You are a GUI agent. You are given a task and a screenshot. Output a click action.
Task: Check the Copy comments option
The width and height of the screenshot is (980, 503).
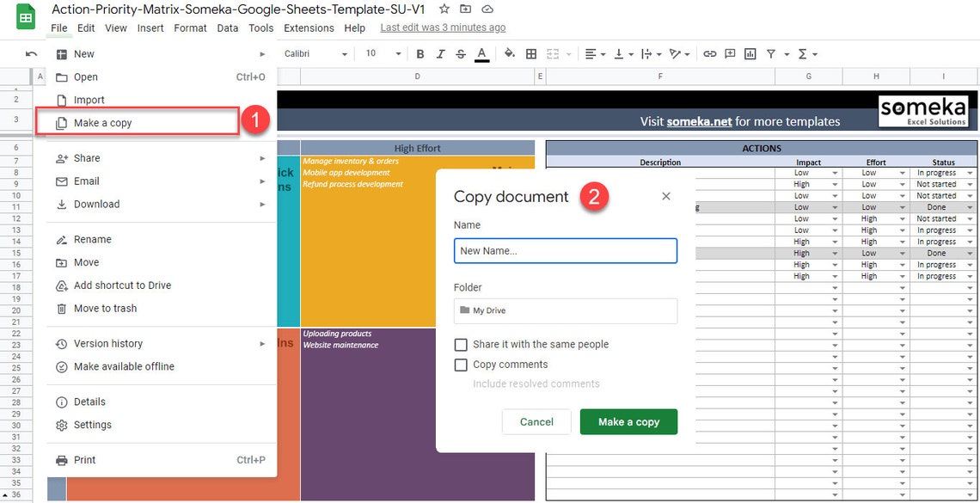462,365
